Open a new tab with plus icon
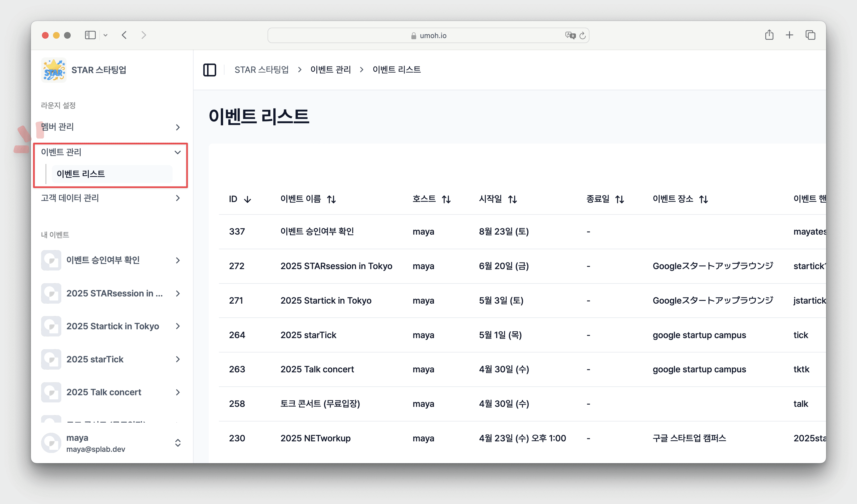857x504 pixels. tap(789, 35)
